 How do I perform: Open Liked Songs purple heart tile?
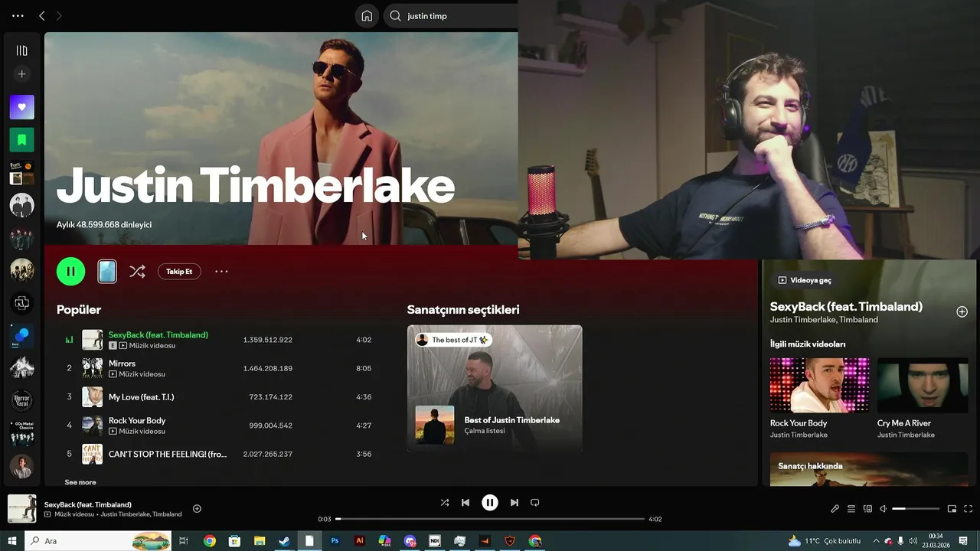pos(21,107)
